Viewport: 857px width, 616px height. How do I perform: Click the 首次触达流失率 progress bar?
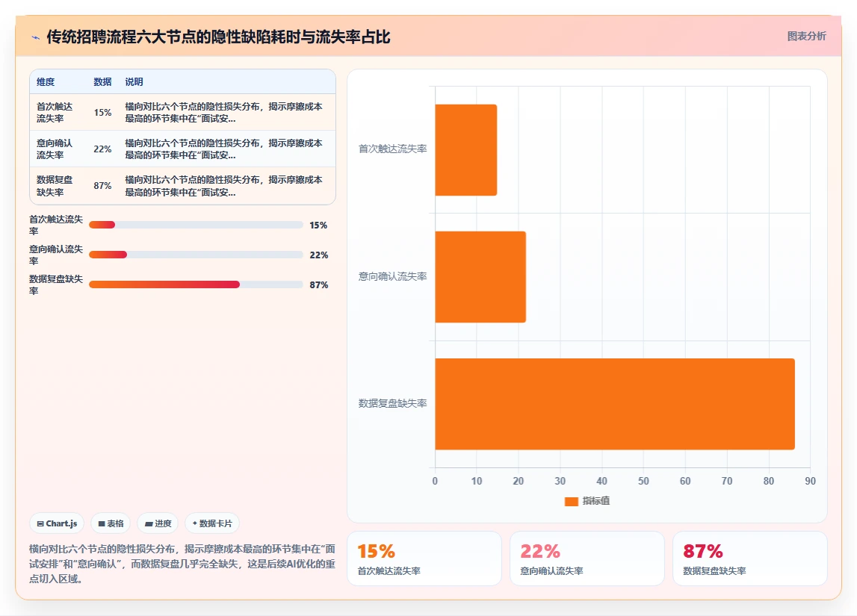tap(196, 225)
